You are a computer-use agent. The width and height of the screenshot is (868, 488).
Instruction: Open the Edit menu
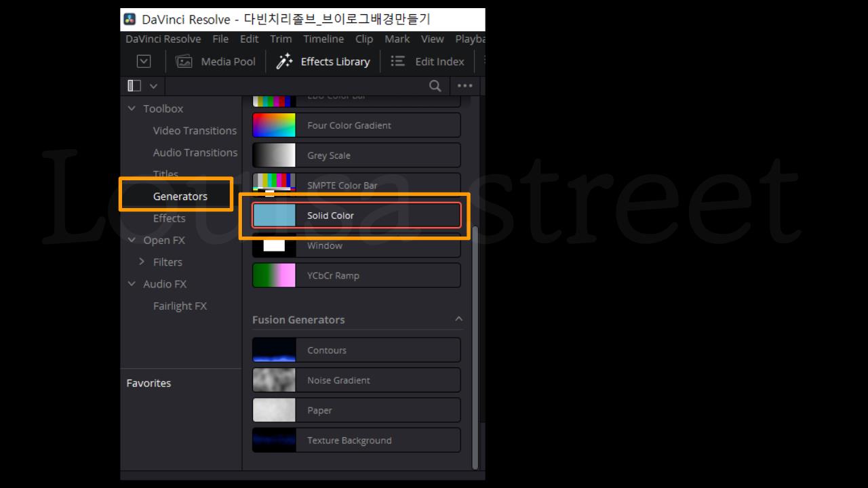click(x=249, y=39)
